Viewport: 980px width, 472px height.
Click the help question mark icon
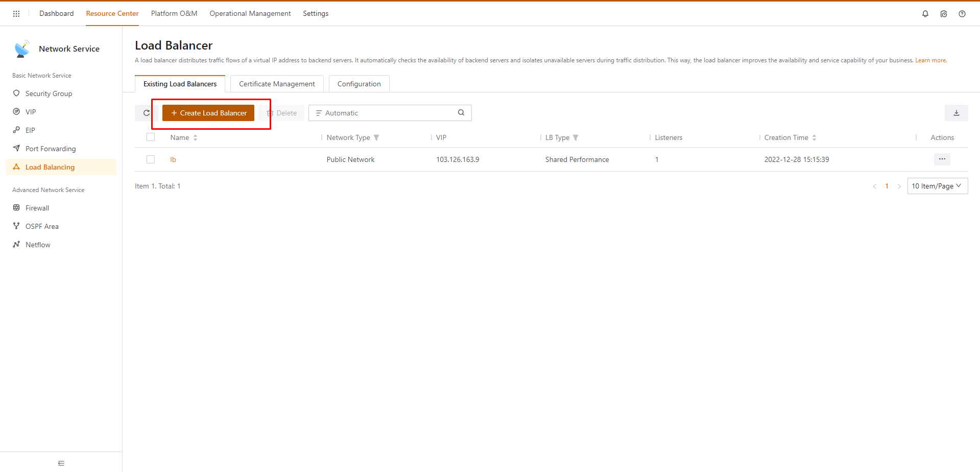(962, 14)
